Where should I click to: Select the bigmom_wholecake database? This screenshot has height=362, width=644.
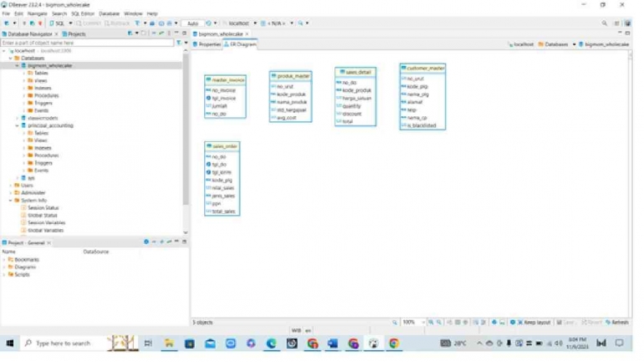coord(49,66)
